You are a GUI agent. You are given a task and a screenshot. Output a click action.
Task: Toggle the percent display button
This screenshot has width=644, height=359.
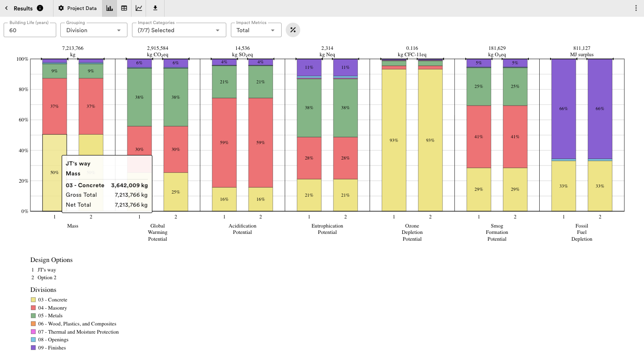(293, 30)
